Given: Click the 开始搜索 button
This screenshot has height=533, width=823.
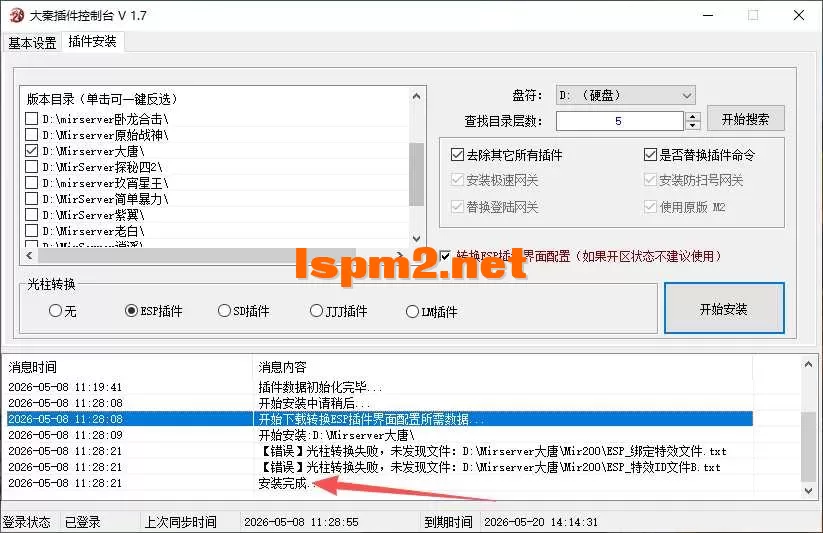Looking at the screenshot, I should (x=745, y=119).
